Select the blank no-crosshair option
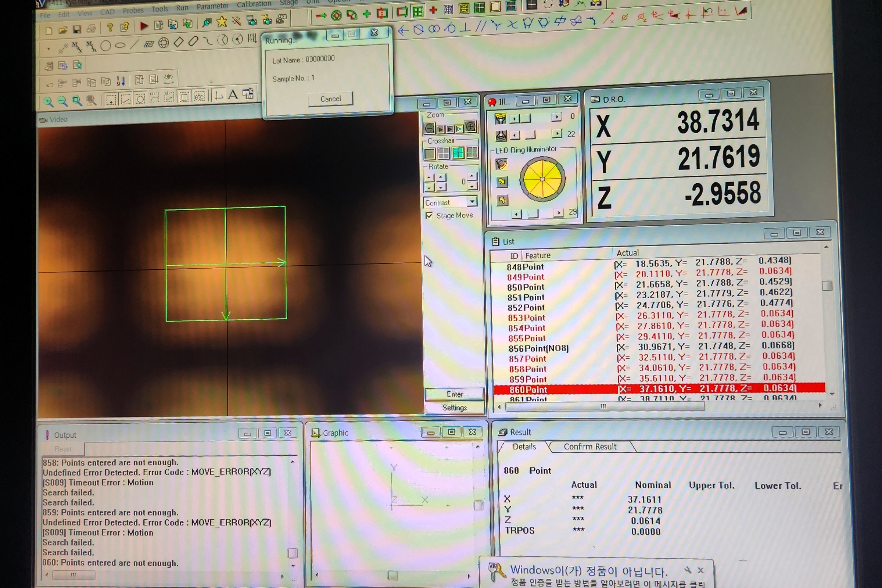The image size is (882, 588). pos(429,153)
